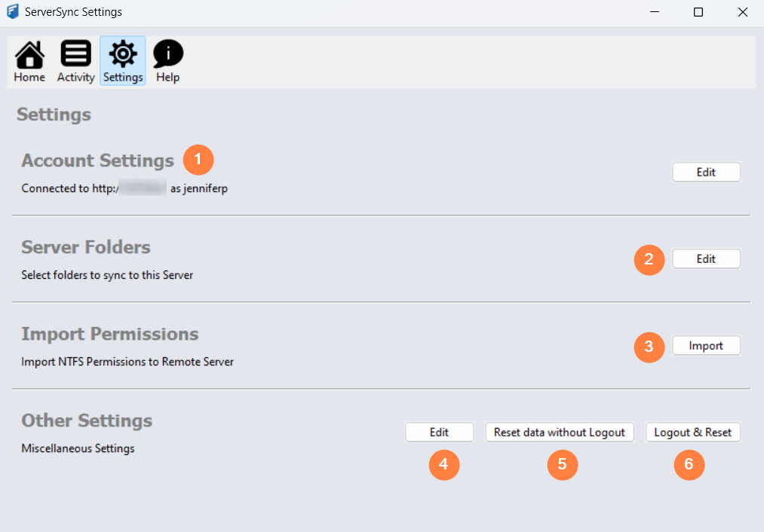Viewport: 764px width, 532px height.
Task: Select the orange circle numbered 4
Action: (444, 465)
